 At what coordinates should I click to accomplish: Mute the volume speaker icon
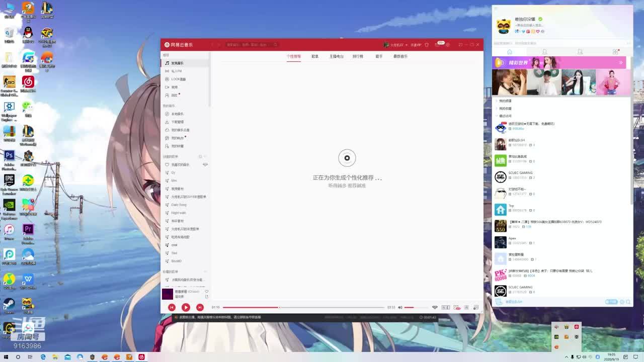(400, 307)
